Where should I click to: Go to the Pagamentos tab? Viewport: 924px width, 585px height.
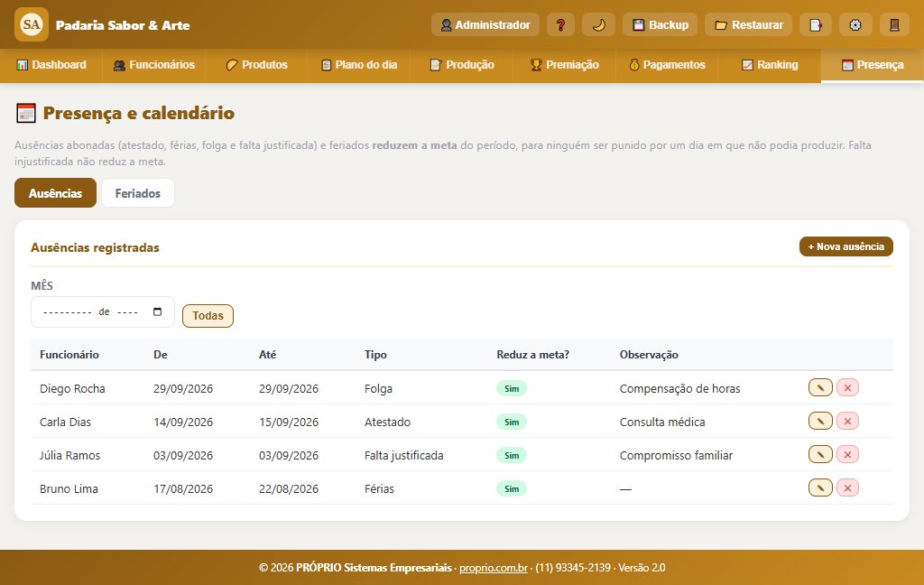[667, 65]
